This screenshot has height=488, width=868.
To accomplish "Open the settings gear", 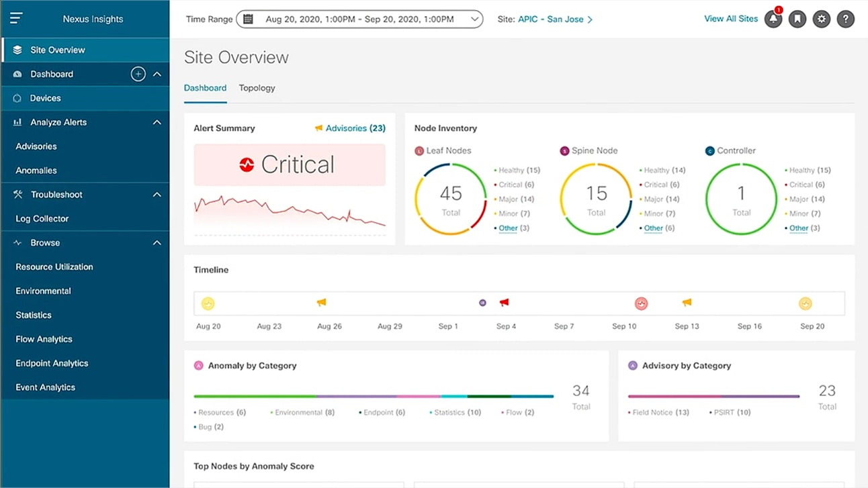I will click(821, 19).
